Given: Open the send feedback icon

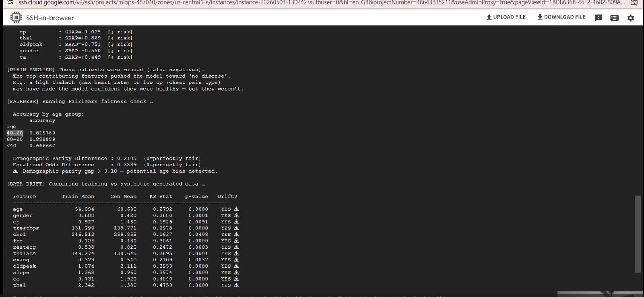Looking at the screenshot, I should 599,18.
